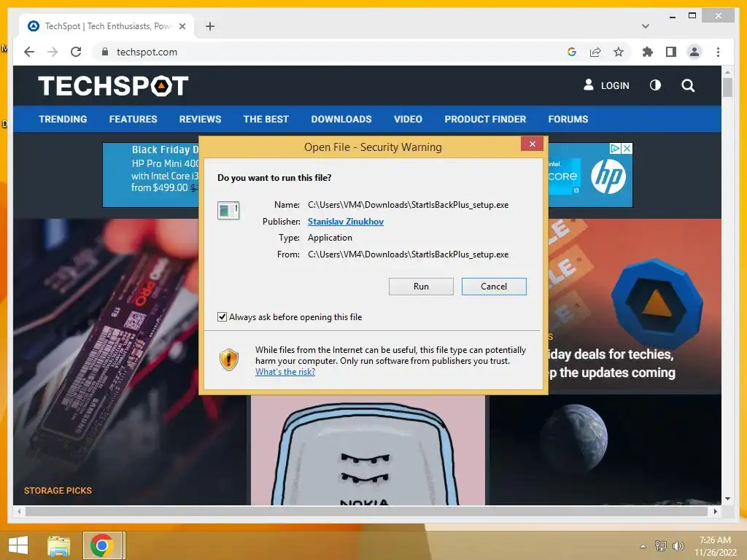Open the Windows Start button

[x=18, y=545]
